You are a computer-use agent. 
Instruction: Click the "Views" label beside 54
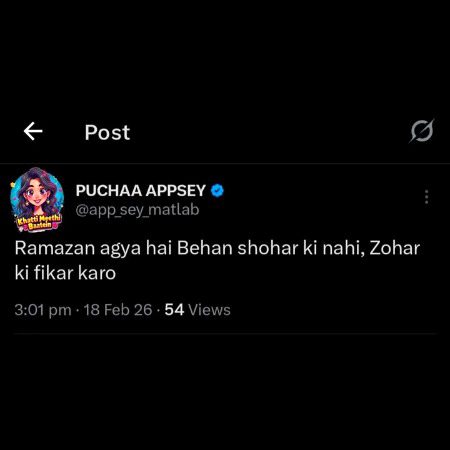pyautogui.click(x=209, y=310)
